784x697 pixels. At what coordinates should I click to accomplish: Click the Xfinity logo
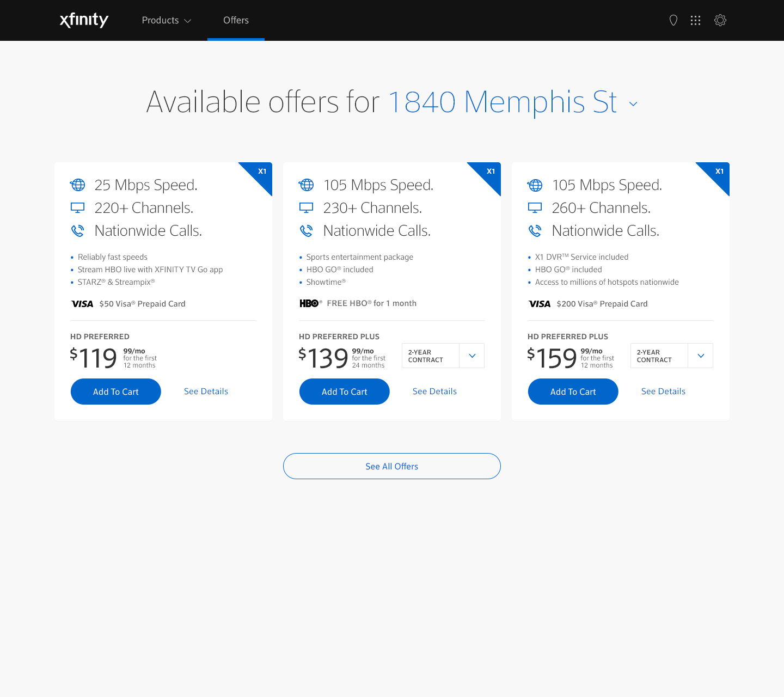coord(84,20)
